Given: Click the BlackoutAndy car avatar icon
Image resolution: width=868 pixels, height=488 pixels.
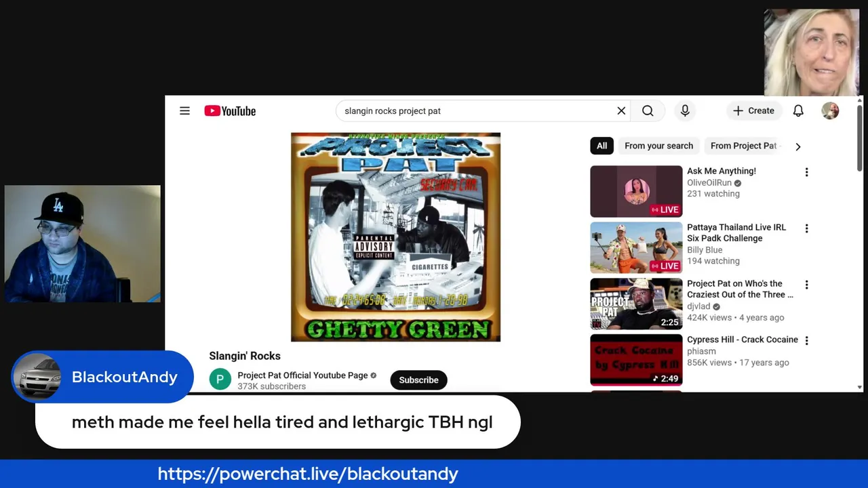Looking at the screenshot, I should [37, 377].
